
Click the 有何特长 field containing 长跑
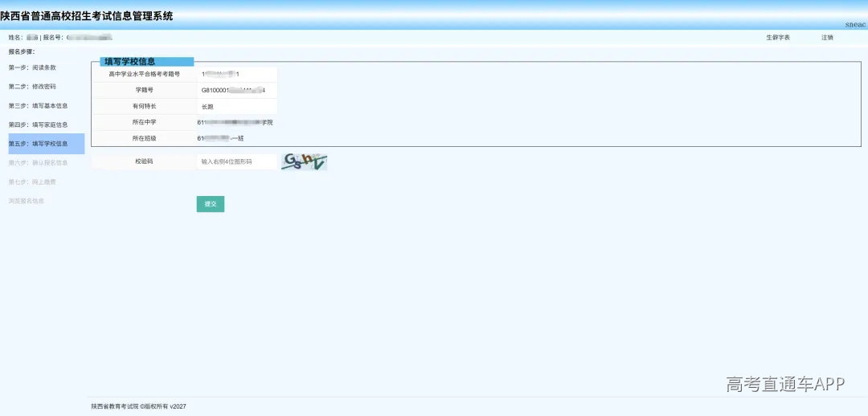coord(237,106)
